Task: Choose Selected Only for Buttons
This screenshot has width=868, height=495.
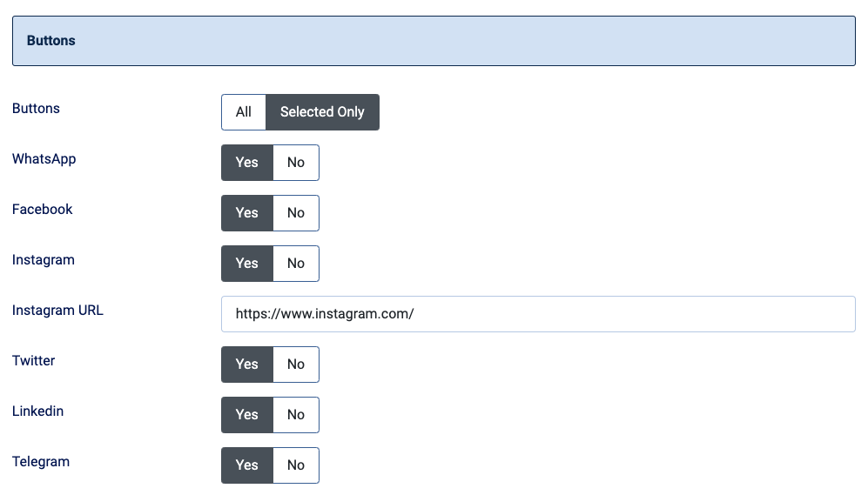Action: (x=322, y=112)
